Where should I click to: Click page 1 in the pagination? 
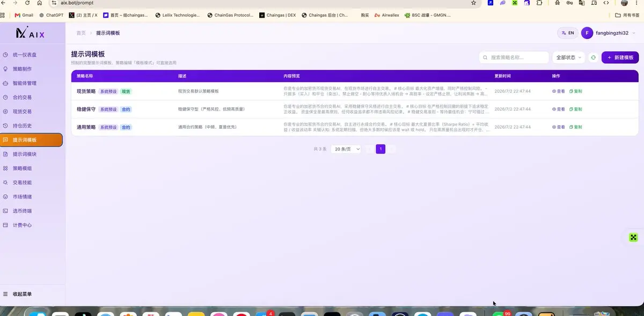click(x=380, y=149)
